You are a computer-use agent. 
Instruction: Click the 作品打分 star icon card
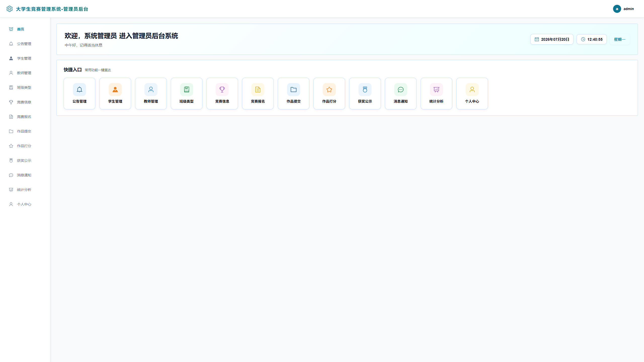329,94
